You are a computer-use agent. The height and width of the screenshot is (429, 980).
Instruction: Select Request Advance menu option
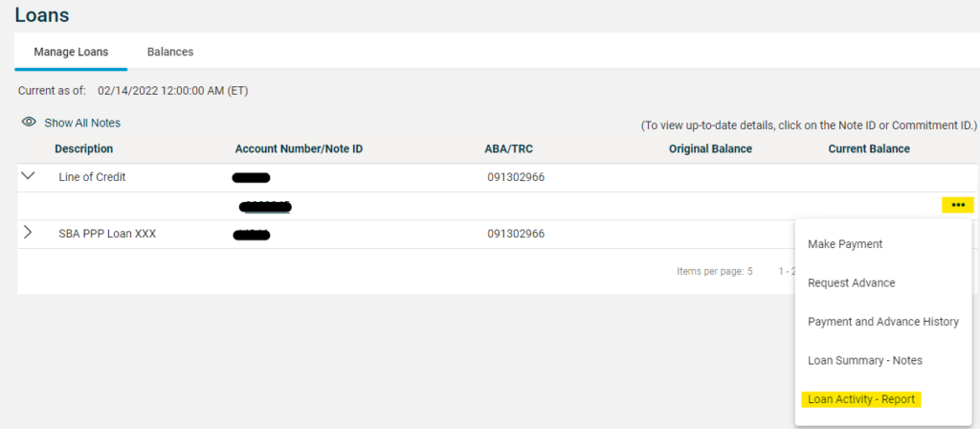(851, 283)
